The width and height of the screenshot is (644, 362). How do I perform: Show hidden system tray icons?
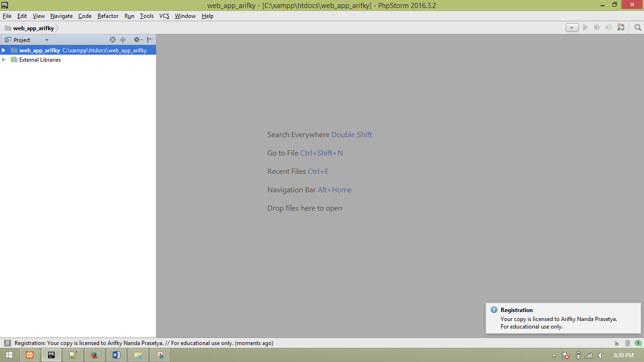pos(554,355)
